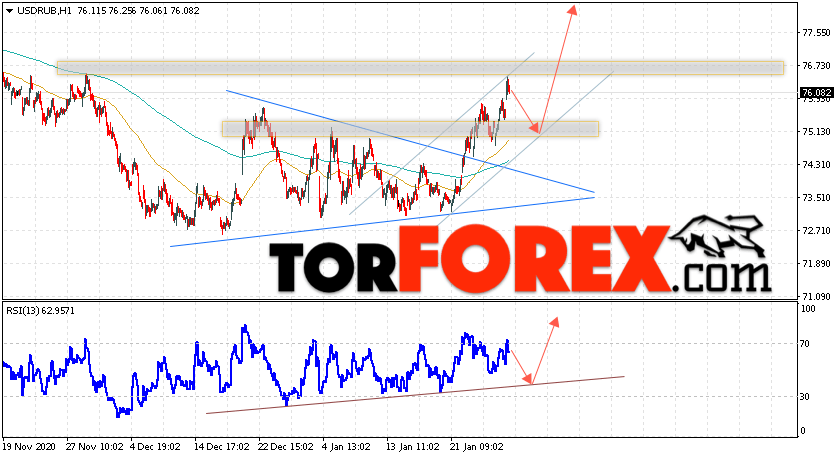This screenshot has width=838, height=458.
Task: Select the RSI scale value 100
Action: [x=809, y=309]
